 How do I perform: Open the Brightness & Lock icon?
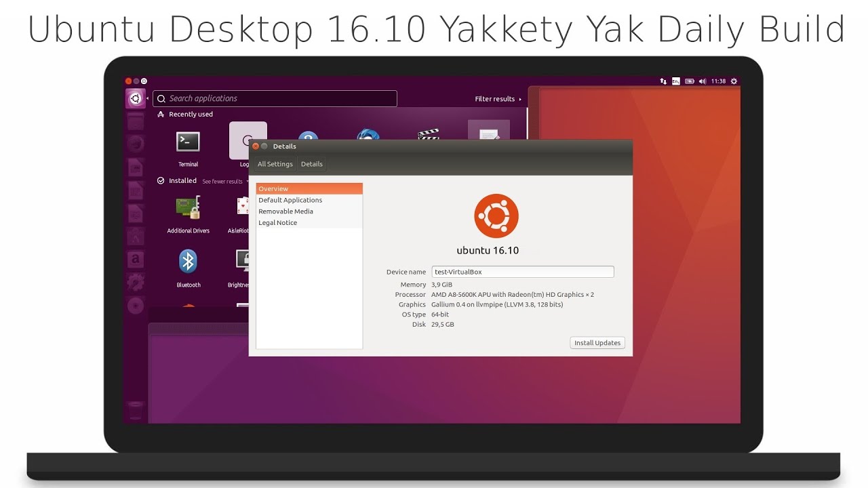[243, 261]
